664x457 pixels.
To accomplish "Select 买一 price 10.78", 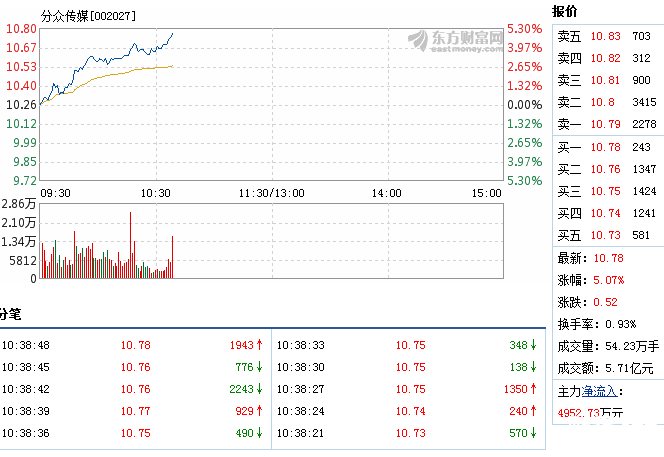I will click(x=606, y=147).
